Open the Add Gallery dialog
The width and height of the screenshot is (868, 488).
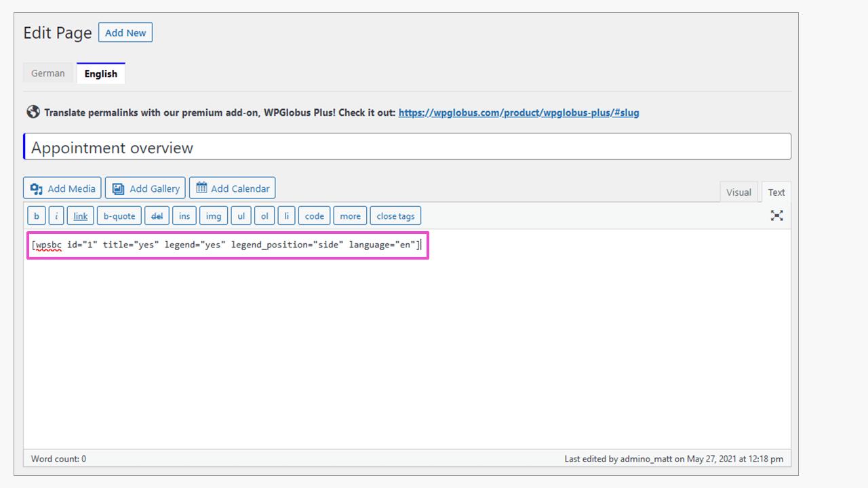[x=145, y=188]
